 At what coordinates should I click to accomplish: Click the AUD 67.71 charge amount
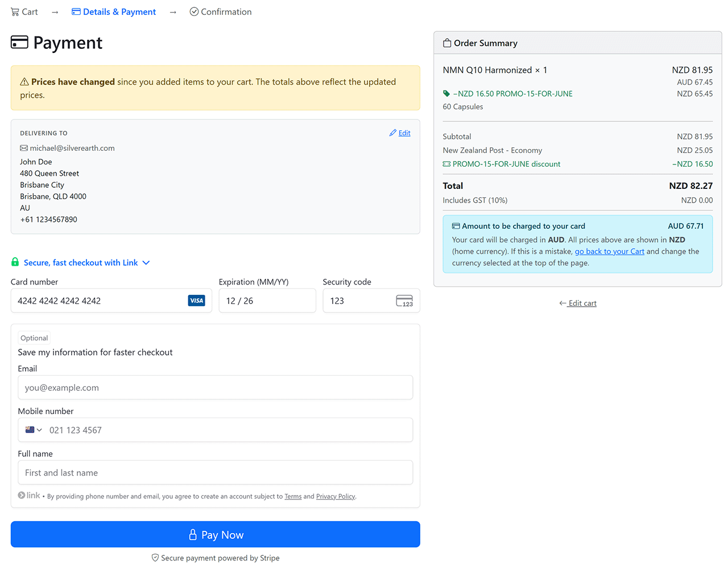coord(686,226)
